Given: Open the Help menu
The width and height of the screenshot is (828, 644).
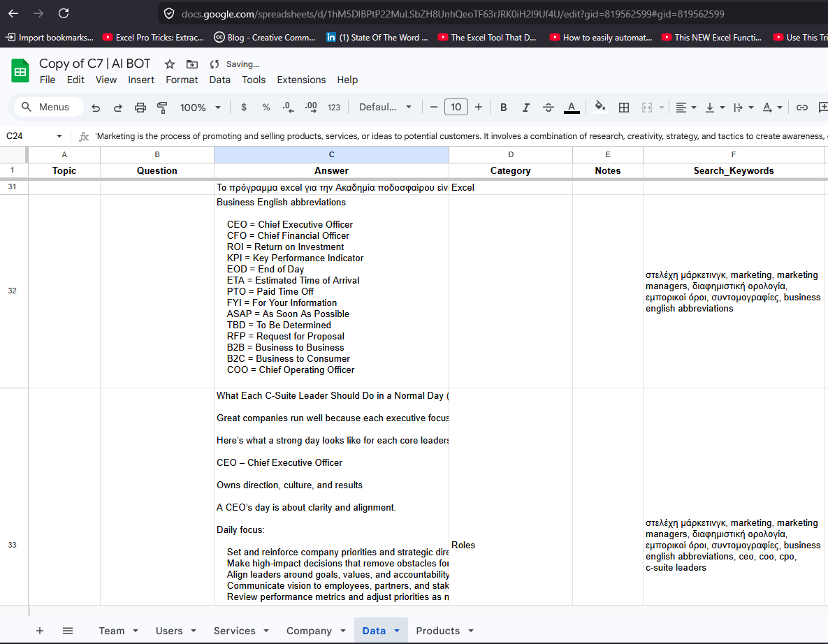Looking at the screenshot, I should 347,80.
